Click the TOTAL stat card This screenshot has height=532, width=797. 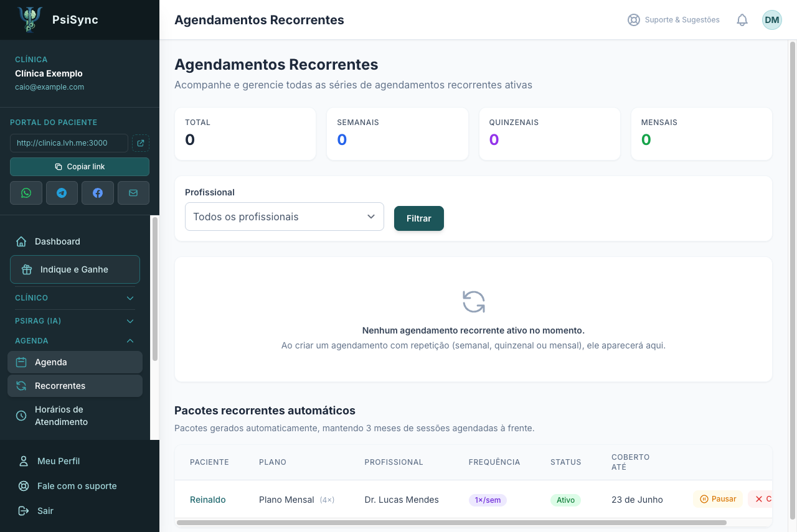point(245,134)
